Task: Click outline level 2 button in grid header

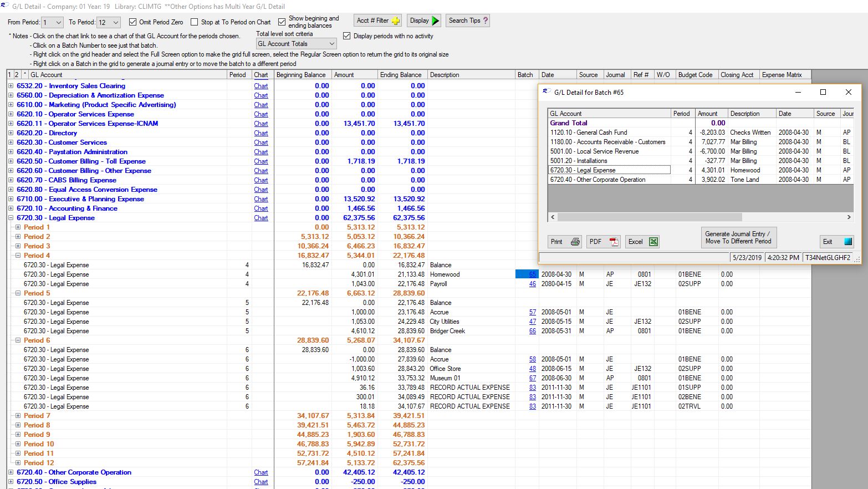Action: [x=17, y=75]
